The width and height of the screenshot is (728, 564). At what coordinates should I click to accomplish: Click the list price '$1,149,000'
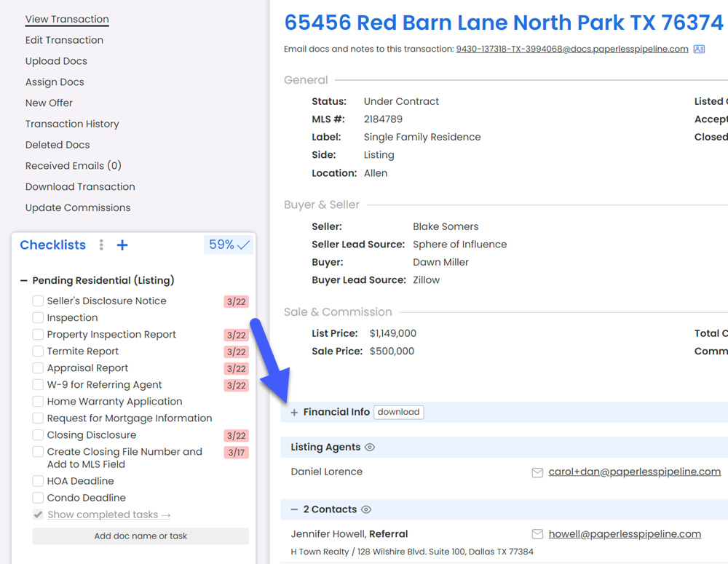[x=393, y=333]
